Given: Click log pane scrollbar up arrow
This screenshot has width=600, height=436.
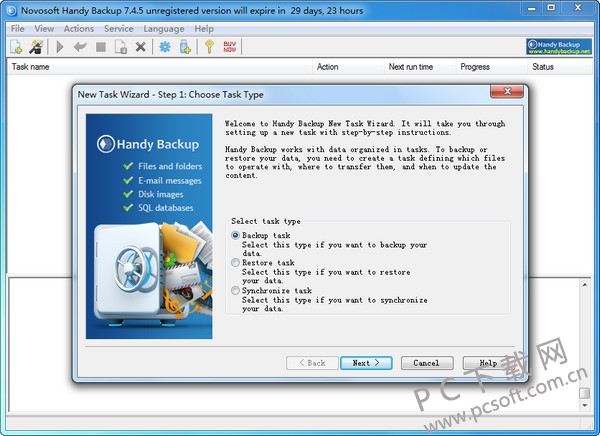Looking at the screenshot, I should [585, 284].
